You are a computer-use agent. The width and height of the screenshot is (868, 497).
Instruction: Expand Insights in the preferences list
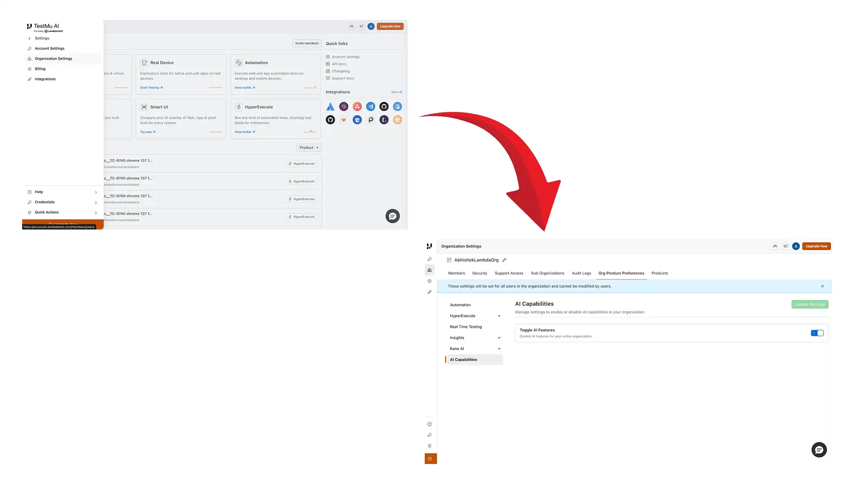pos(499,338)
